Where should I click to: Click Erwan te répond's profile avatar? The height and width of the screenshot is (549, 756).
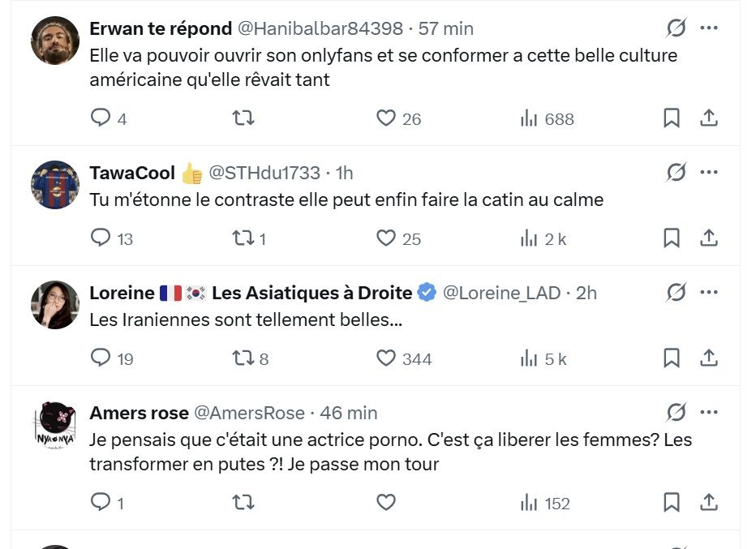(x=55, y=40)
